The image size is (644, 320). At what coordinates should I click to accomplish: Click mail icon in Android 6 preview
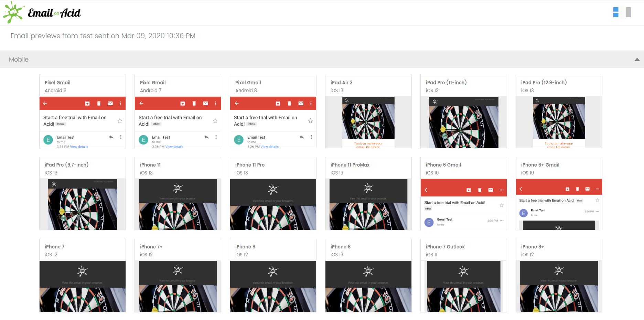(x=110, y=103)
